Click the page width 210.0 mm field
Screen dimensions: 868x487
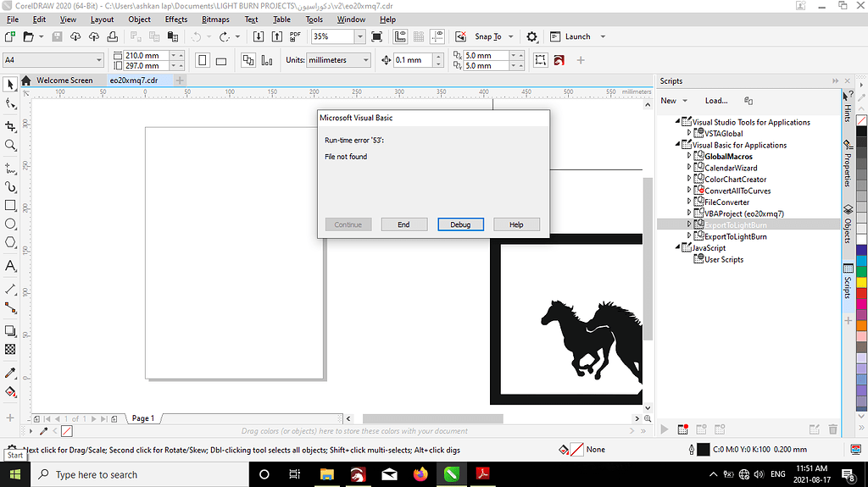(x=146, y=55)
